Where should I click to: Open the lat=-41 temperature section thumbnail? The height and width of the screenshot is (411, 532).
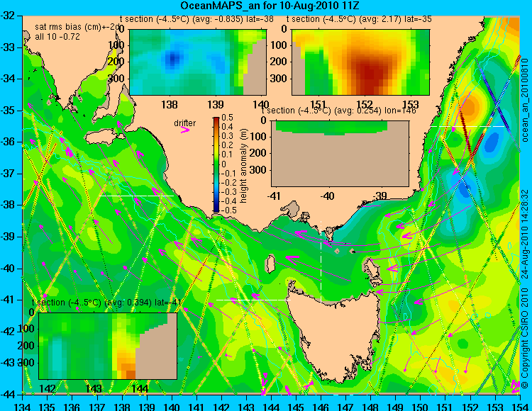click(x=108, y=346)
